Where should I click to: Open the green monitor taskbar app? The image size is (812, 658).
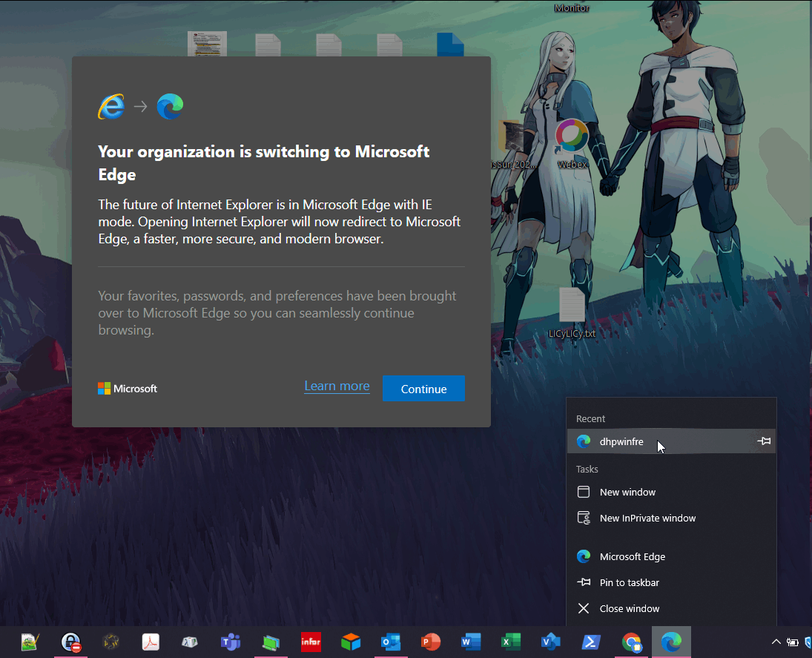[271, 642]
